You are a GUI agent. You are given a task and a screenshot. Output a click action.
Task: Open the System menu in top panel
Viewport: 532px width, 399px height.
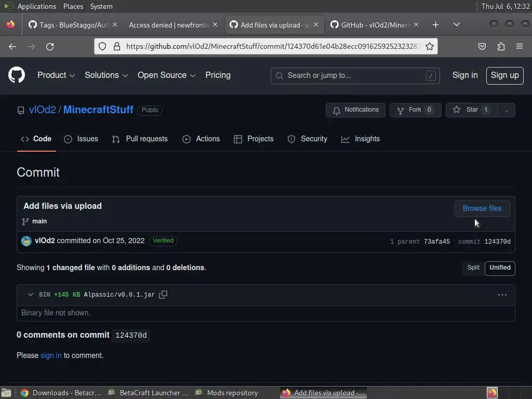click(x=101, y=6)
